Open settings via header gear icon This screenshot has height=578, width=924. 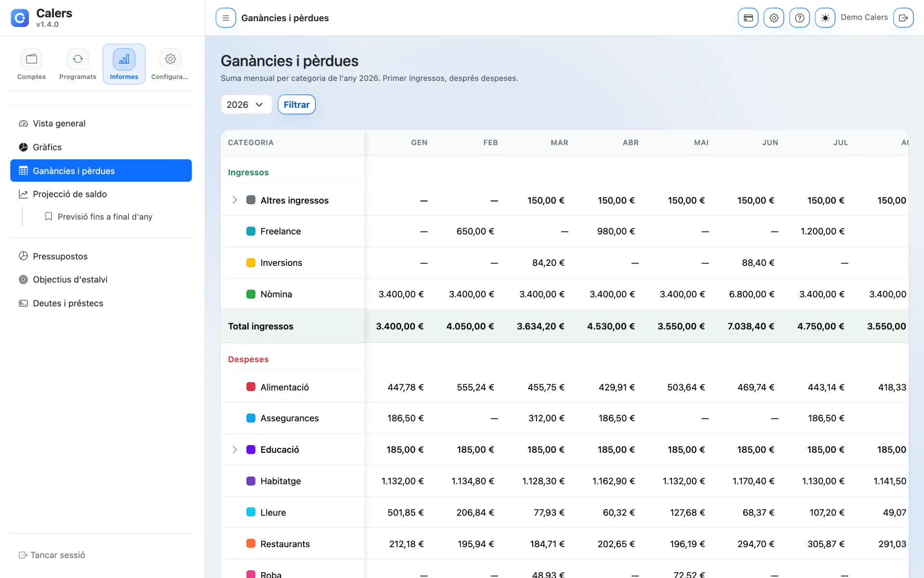(773, 18)
